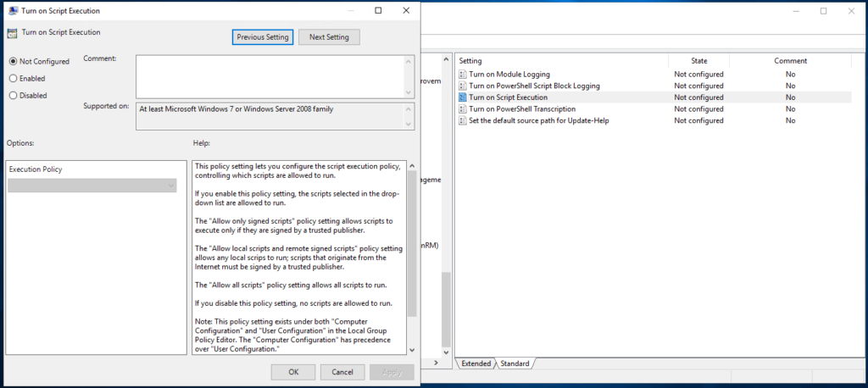Screen dimensions: 868x388
Task: Click the PowerShell Script Block Logging policy icon
Action: [463, 86]
